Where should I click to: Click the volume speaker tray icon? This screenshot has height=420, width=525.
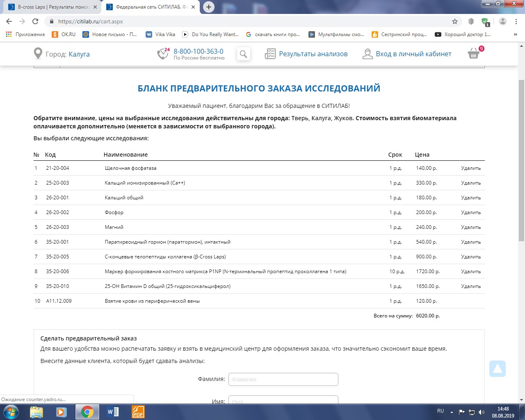482,412
